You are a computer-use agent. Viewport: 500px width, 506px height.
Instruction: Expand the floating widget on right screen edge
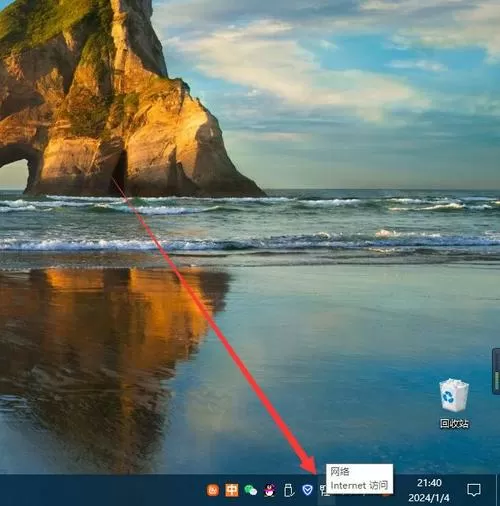[x=496, y=371]
